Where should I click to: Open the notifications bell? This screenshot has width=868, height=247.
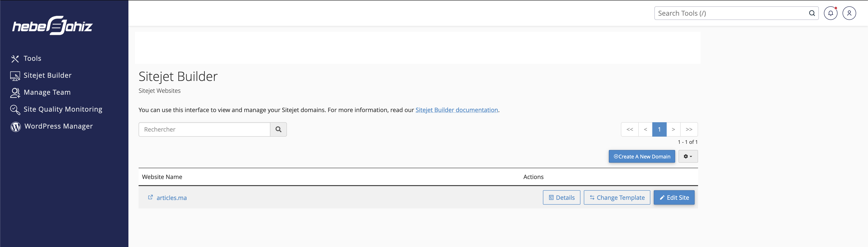coord(831,13)
